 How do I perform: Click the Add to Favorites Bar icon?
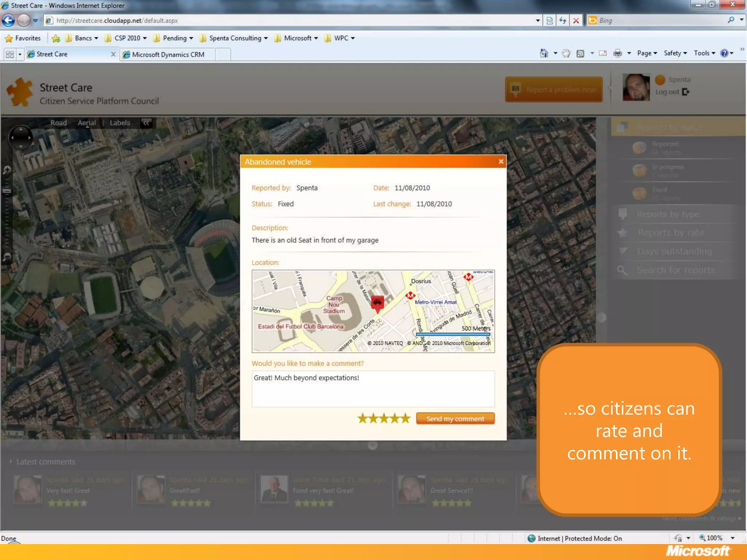(56, 38)
